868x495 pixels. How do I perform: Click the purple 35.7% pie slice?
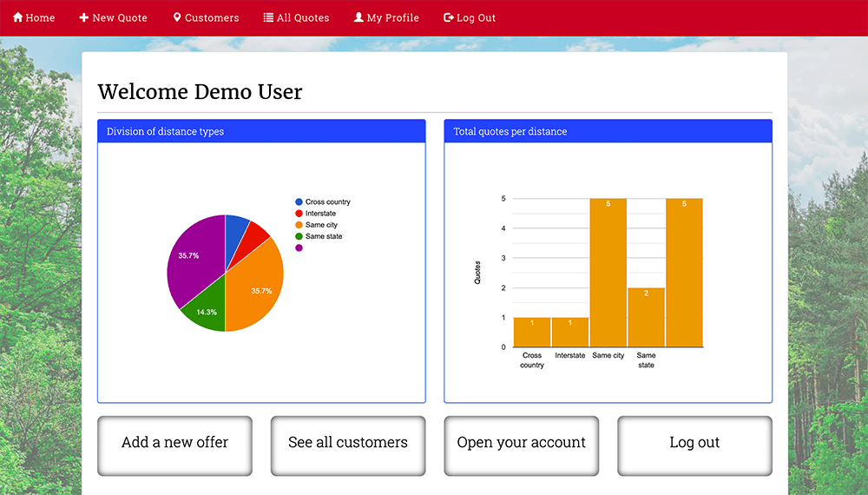[193, 258]
